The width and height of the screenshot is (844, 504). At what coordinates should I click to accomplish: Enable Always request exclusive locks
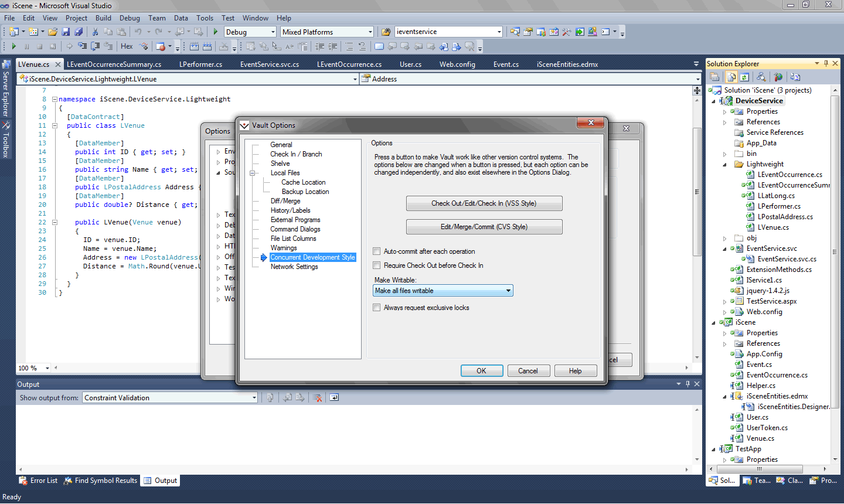[377, 308]
